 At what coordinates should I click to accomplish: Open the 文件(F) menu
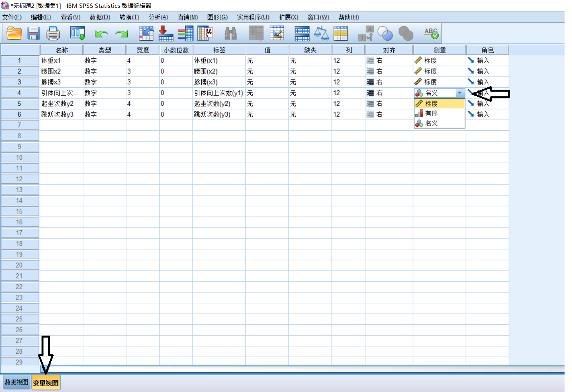click(12, 17)
